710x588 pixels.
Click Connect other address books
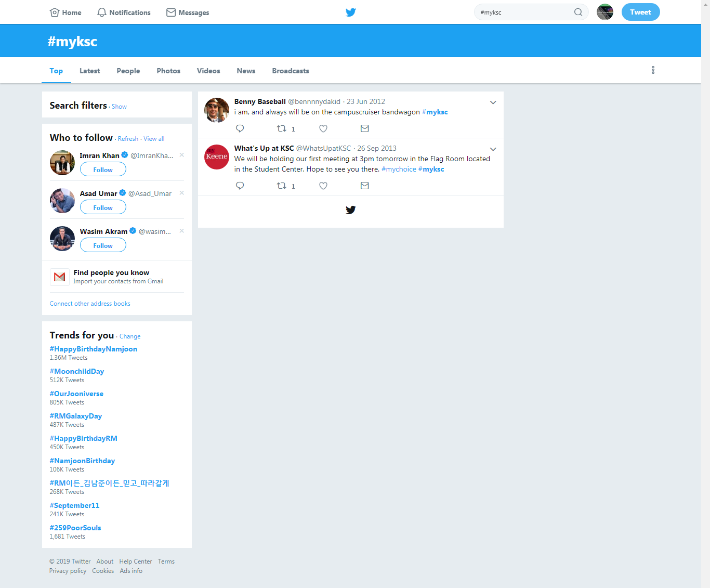[90, 304]
